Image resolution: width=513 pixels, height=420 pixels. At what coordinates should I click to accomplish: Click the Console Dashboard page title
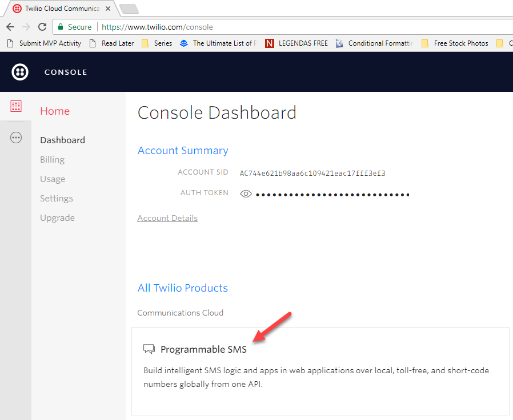coord(217,113)
